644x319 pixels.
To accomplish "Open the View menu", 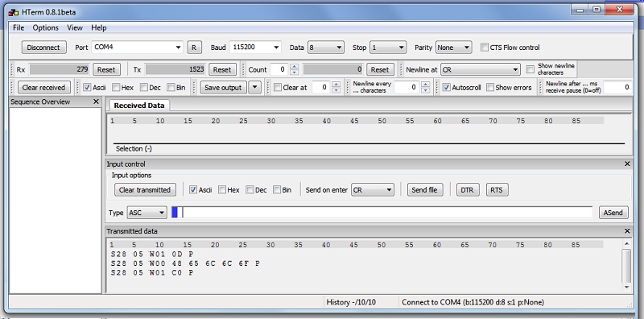I will coord(75,27).
